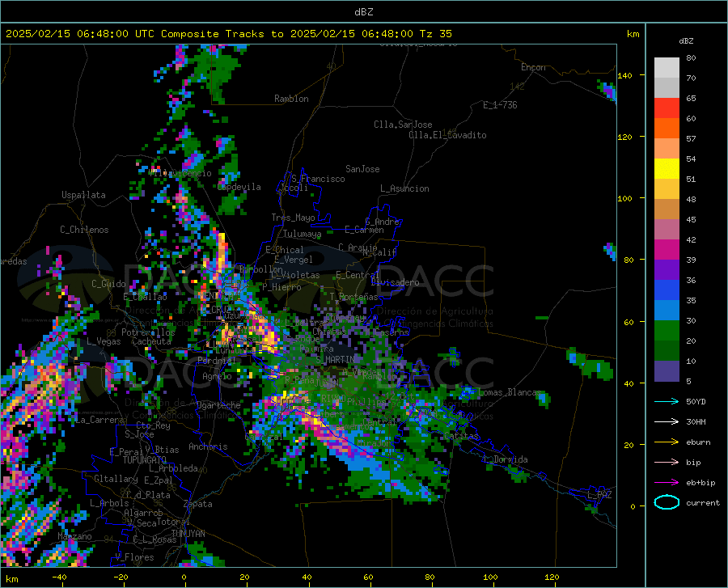Screen dimensions: 728x588
Task: Pick the brown 45-48 dBZ swatch
Action: [x=667, y=209]
